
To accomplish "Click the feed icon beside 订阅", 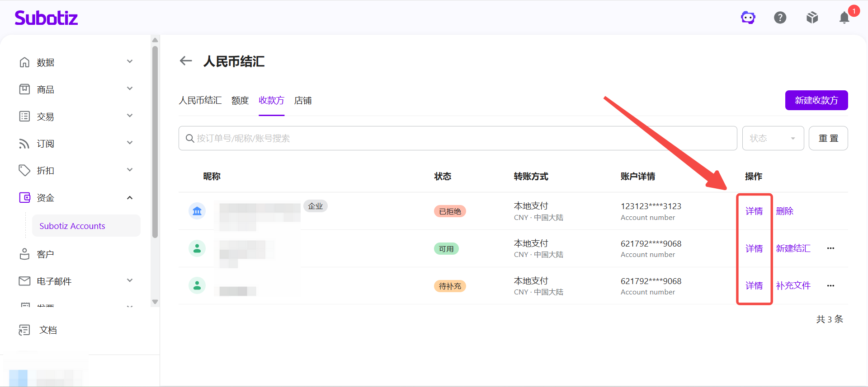I will 24,143.
